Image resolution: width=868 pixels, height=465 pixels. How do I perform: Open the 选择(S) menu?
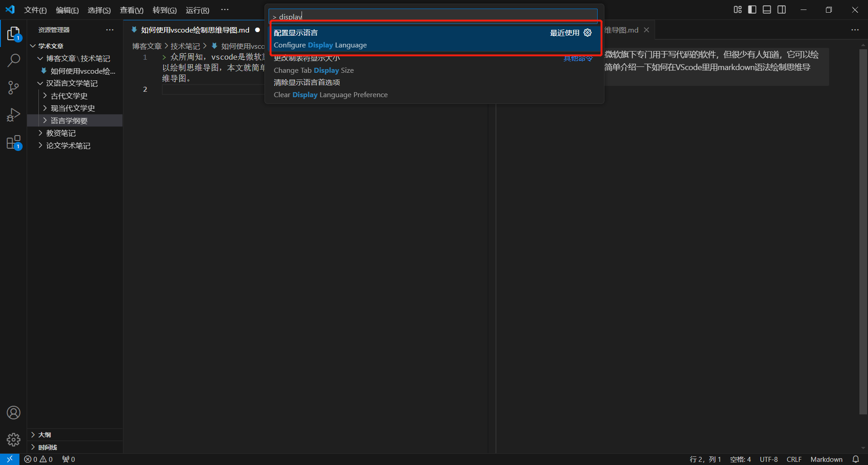tap(99, 10)
